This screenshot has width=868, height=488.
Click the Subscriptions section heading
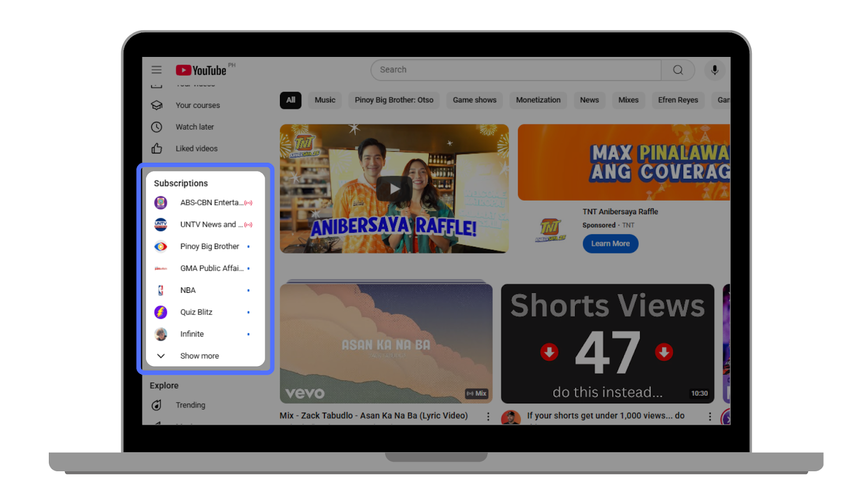click(x=181, y=183)
